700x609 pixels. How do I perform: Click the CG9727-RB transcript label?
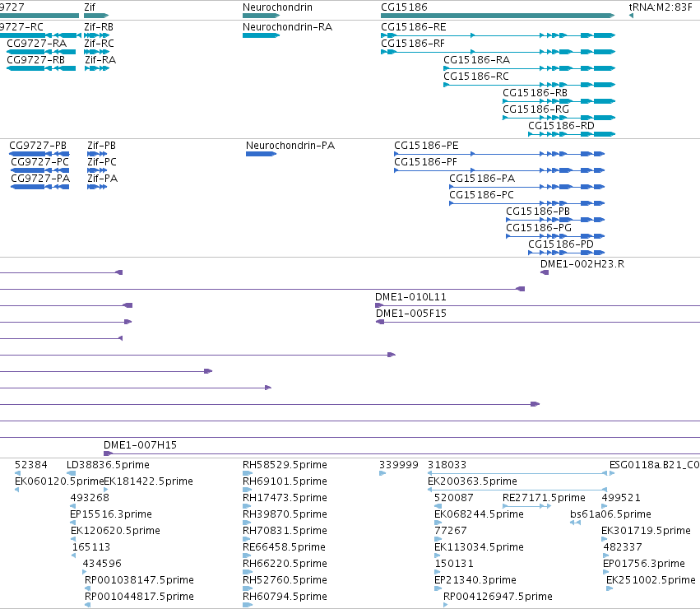(35, 60)
